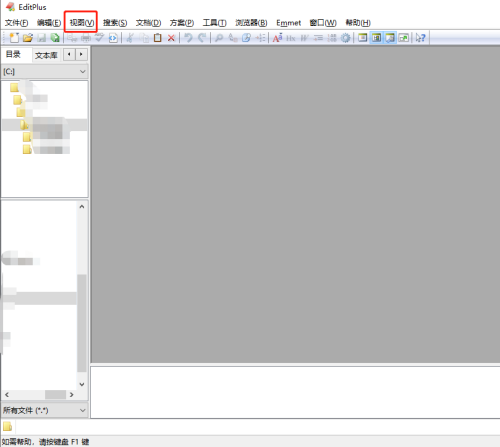Toggle the Directory Window toolbar button
The width and height of the screenshot is (500, 447).
coord(376,38)
